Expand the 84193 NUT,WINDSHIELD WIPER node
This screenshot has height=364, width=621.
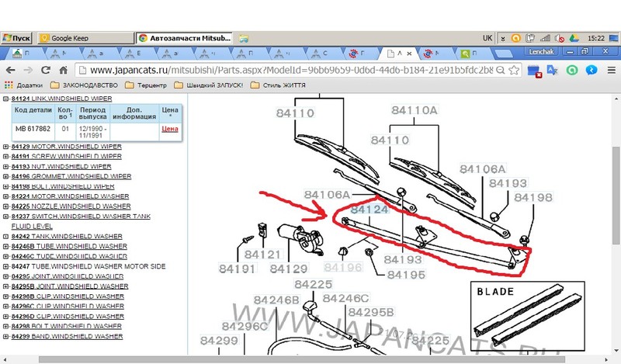[5, 166]
